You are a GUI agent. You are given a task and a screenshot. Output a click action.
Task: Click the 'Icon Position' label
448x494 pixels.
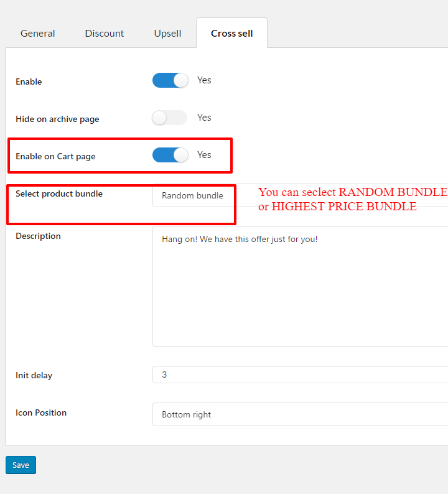[41, 412]
